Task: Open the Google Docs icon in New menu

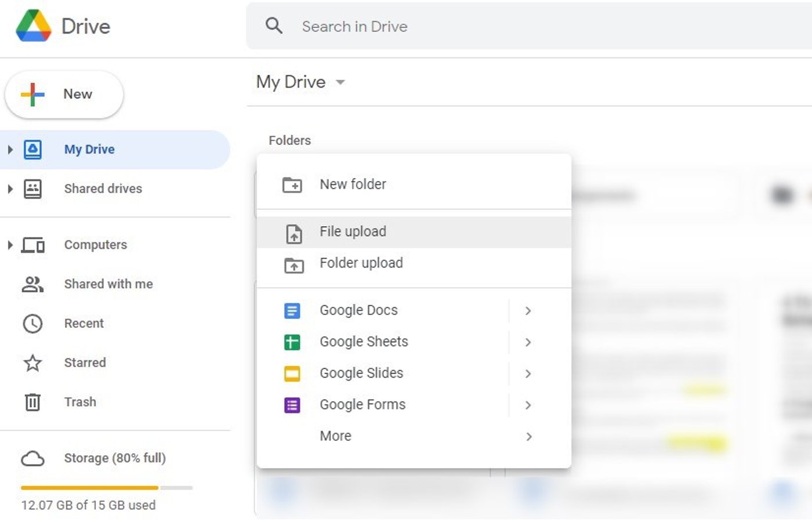Action: (x=293, y=311)
